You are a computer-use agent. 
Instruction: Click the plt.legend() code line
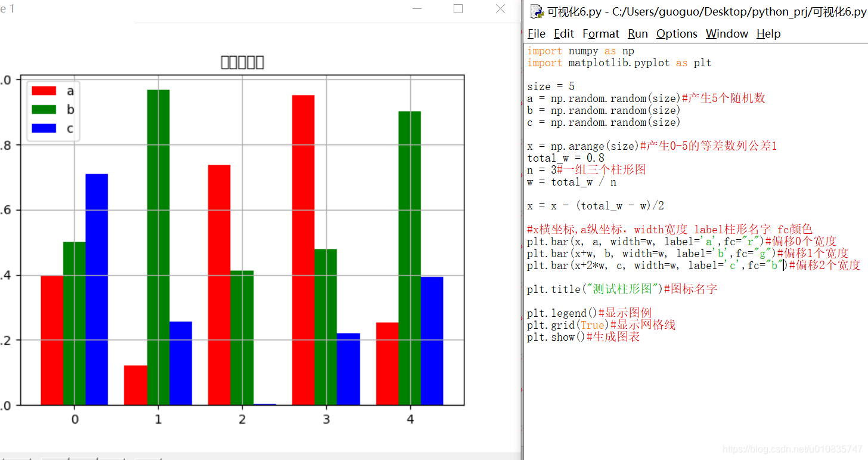click(x=590, y=313)
